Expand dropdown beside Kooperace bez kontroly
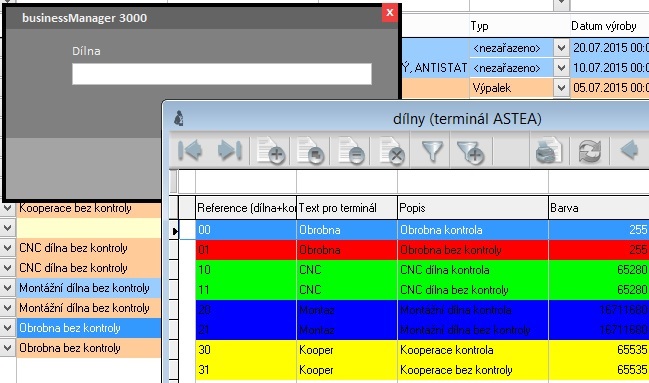Screen dimensions: 649x383 coord(7,208)
